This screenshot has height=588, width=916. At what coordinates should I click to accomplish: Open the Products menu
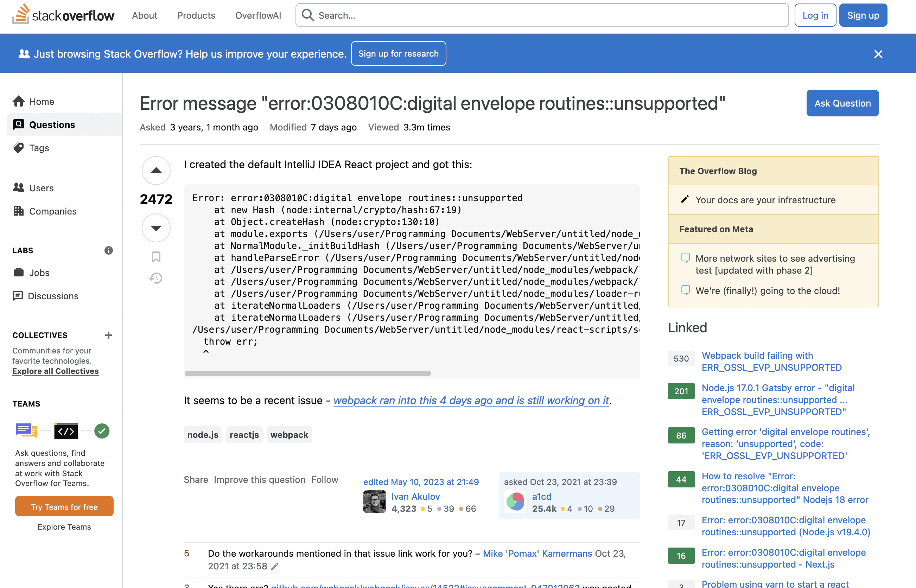[x=196, y=15]
